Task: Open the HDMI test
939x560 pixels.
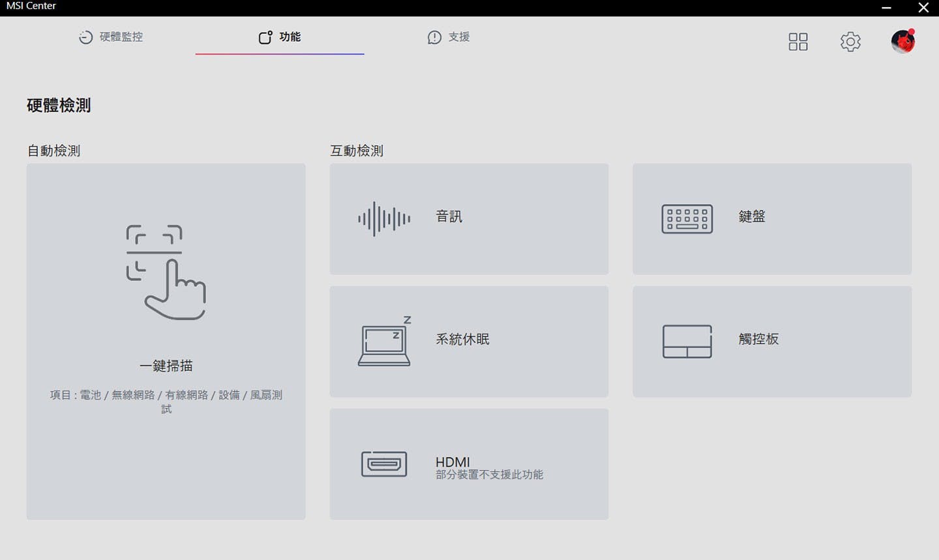Action: tap(469, 464)
